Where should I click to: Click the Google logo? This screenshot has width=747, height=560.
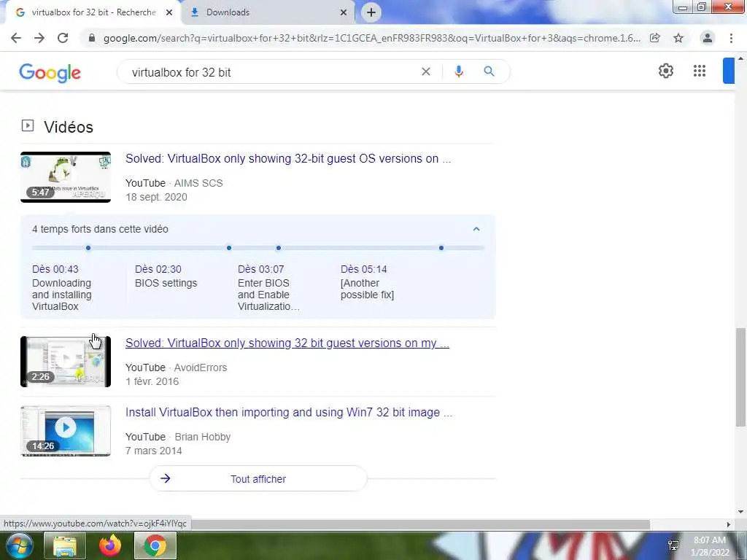(50, 72)
